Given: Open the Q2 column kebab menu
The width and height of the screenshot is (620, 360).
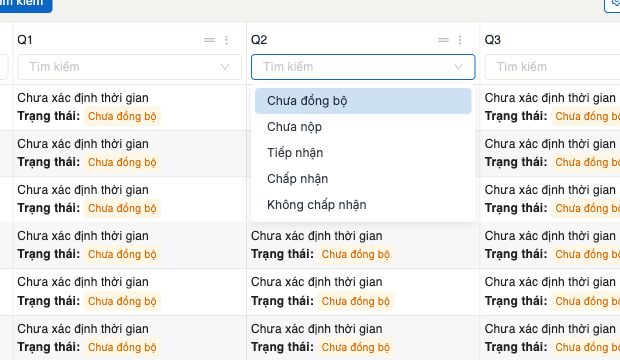Looking at the screenshot, I should [460, 40].
